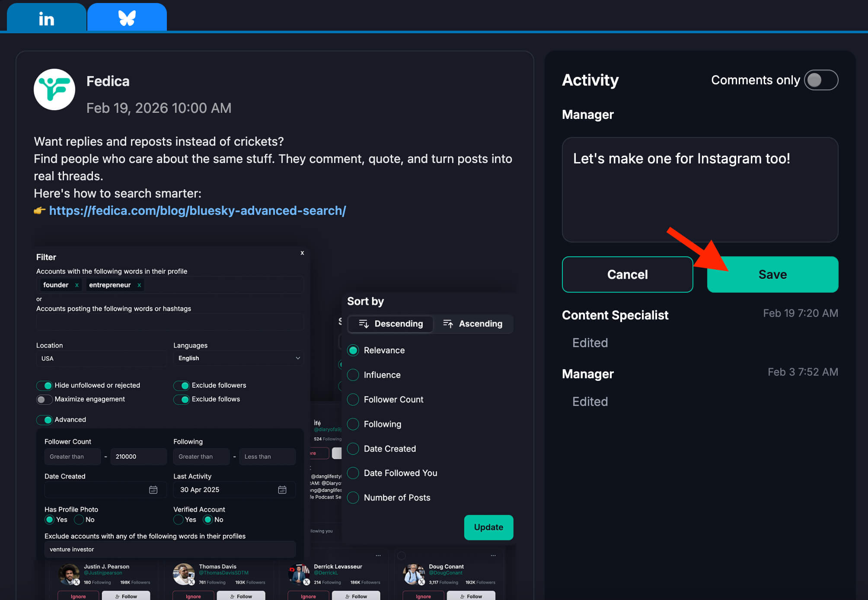Open the Follower Count "Greater than" dropdown
868x600 pixels.
pos(72,456)
